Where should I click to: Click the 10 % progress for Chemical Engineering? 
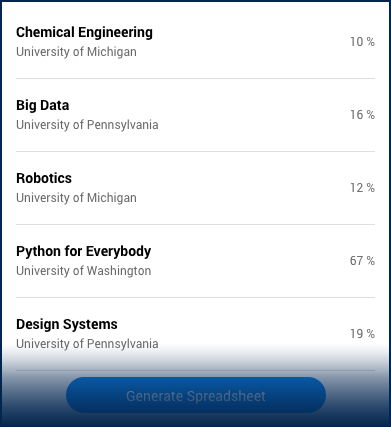tap(362, 42)
